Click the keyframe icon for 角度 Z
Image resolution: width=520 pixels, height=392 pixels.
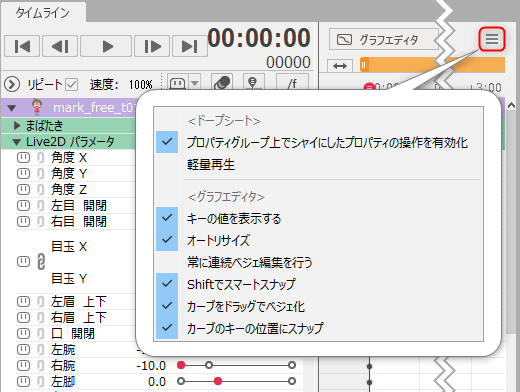click(23, 189)
